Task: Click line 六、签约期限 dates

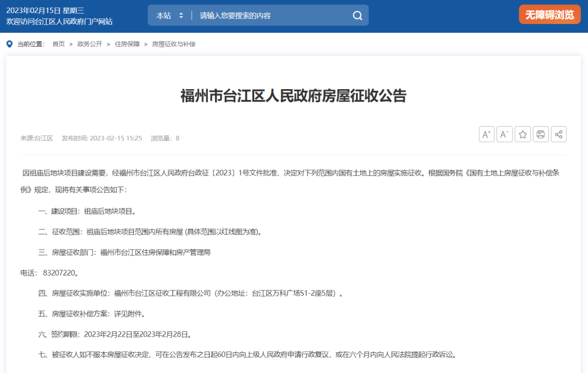Action: pyautogui.click(x=115, y=334)
